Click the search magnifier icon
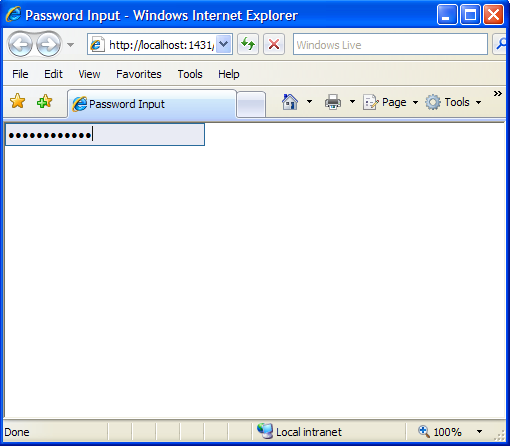 click(x=500, y=44)
